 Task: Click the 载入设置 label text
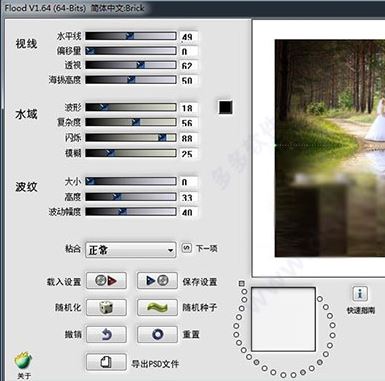click(64, 282)
